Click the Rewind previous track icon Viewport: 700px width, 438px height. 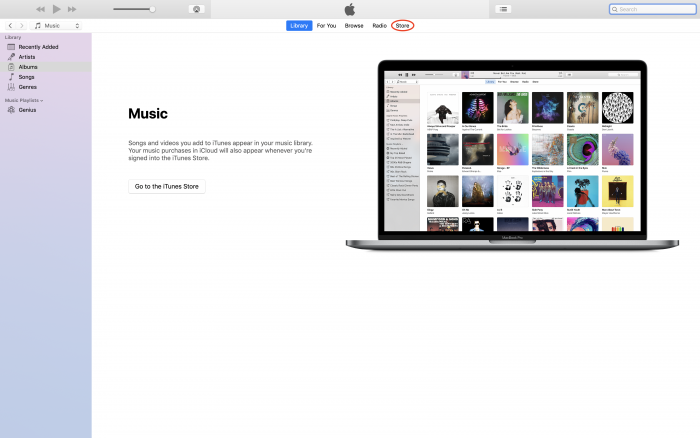tap(41, 9)
